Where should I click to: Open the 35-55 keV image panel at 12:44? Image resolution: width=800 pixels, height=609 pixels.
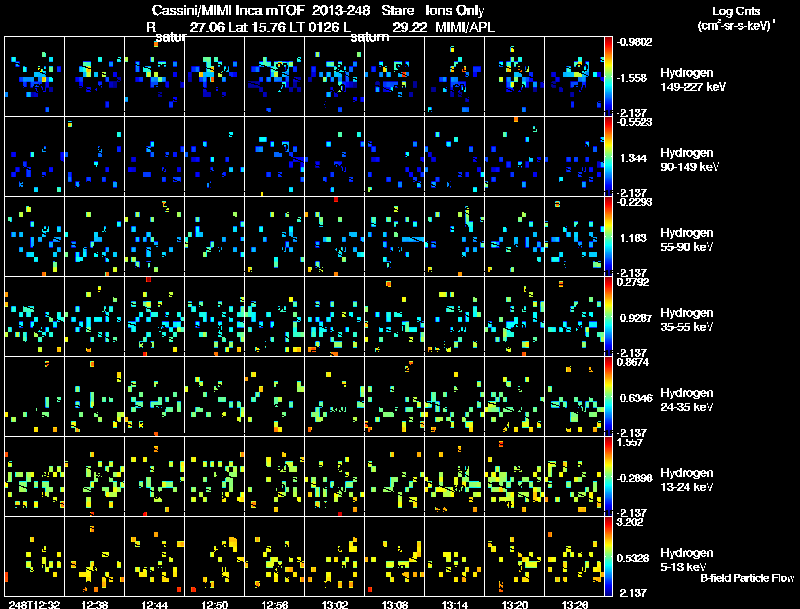point(155,316)
